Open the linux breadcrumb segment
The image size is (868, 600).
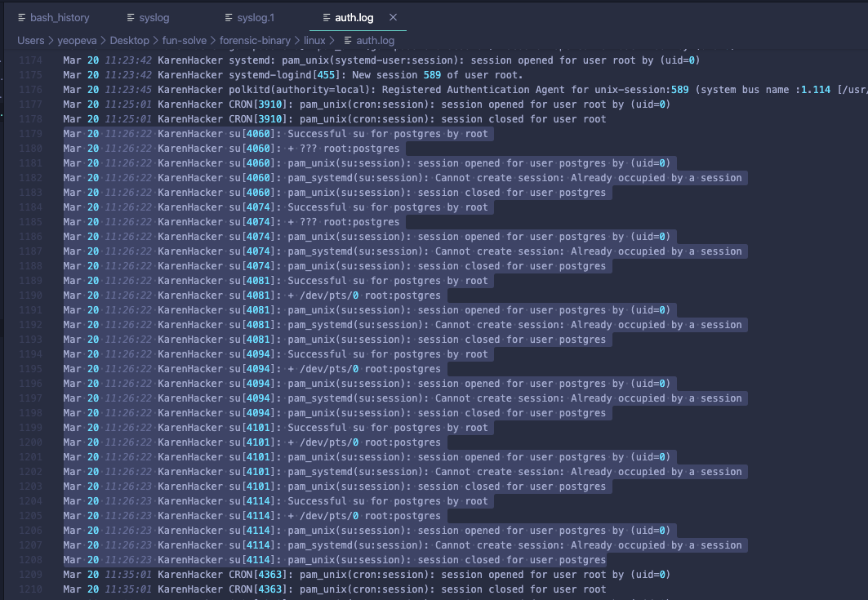pyautogui.click(x=314, y=40)
